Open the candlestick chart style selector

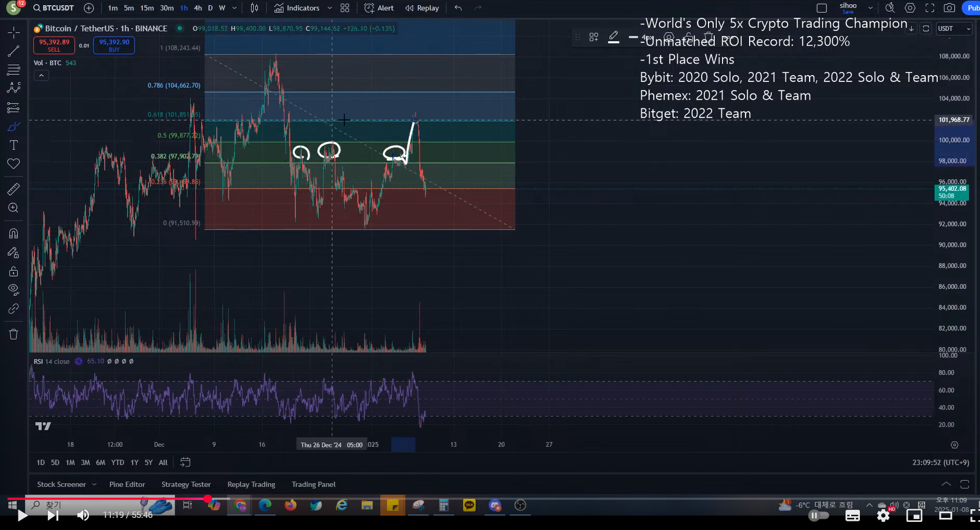click(254, 8)
